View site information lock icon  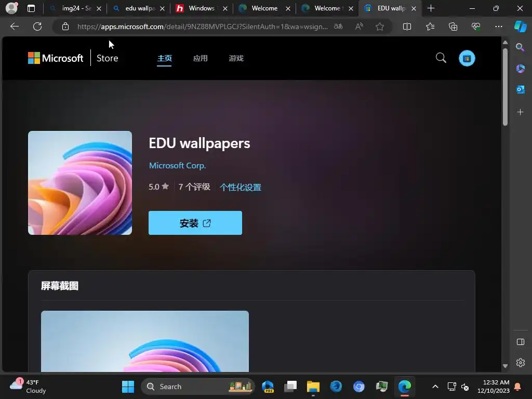pos(65,26)
